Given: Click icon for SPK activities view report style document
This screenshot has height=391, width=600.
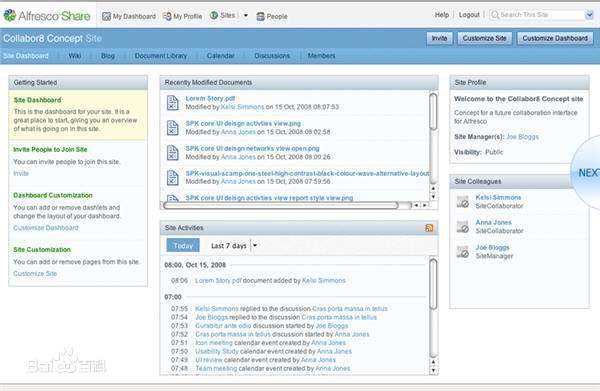Looking at the screenshot, I should click(173, 198).
